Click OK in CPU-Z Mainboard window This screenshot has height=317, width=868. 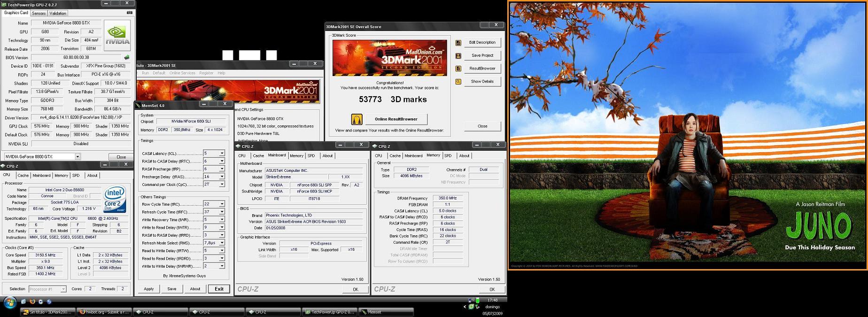point(356,290)
